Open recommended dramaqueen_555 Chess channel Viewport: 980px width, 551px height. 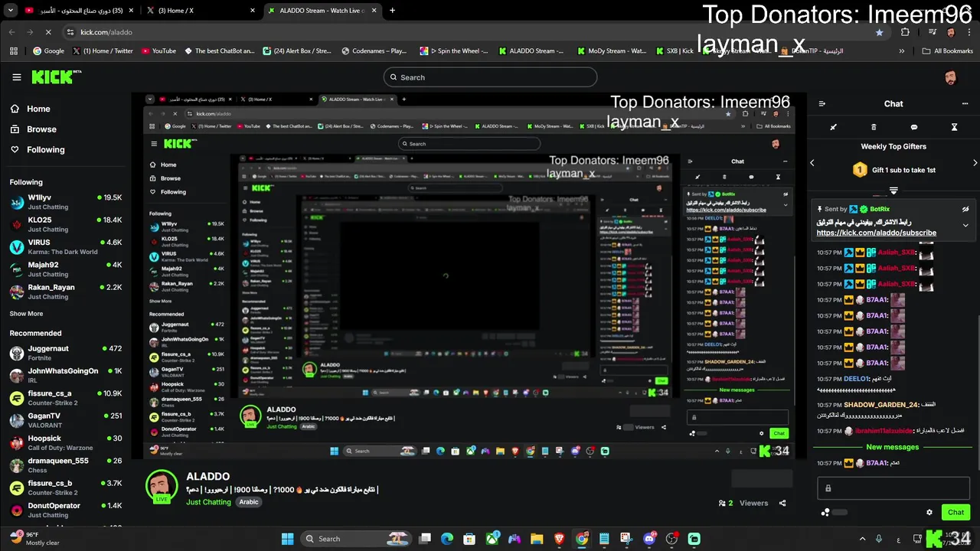point(65,465)
